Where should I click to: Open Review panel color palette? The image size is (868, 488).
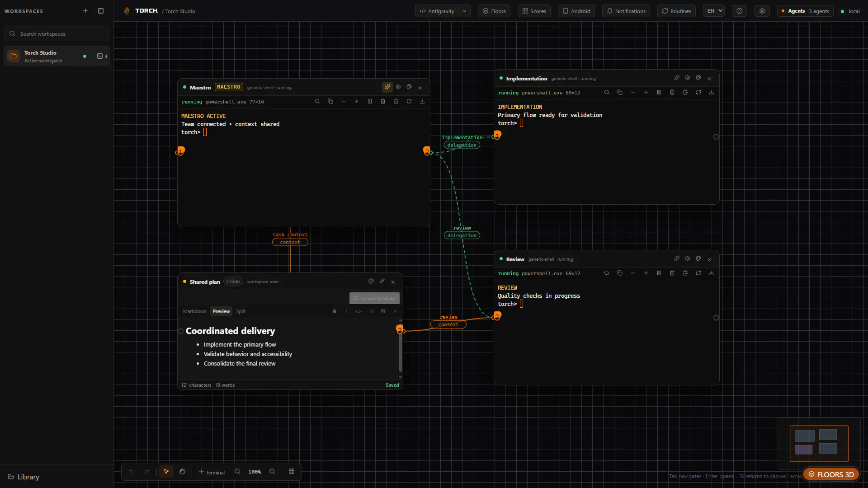(698, 259)
